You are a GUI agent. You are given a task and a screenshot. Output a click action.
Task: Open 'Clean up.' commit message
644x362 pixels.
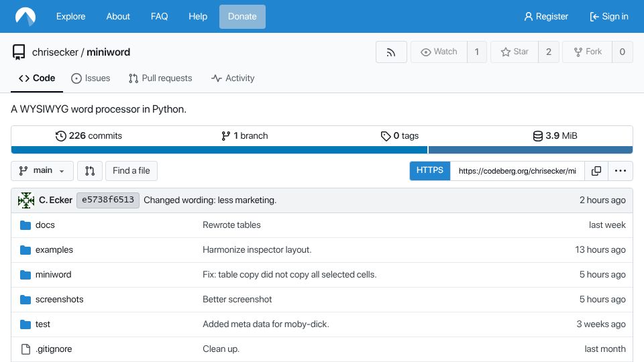tap(221, 349)
